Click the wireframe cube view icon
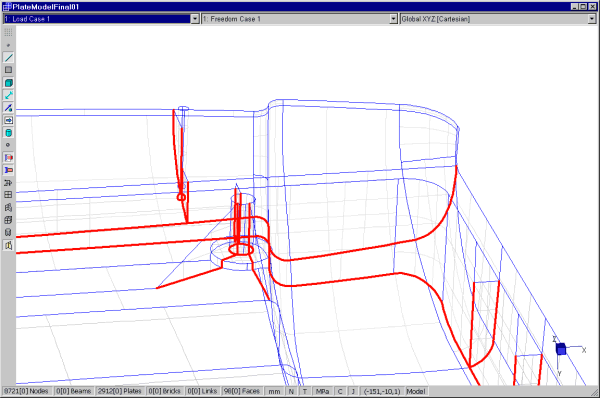The height and width of the screenshot is (398, 600). [x=8, y=220]
